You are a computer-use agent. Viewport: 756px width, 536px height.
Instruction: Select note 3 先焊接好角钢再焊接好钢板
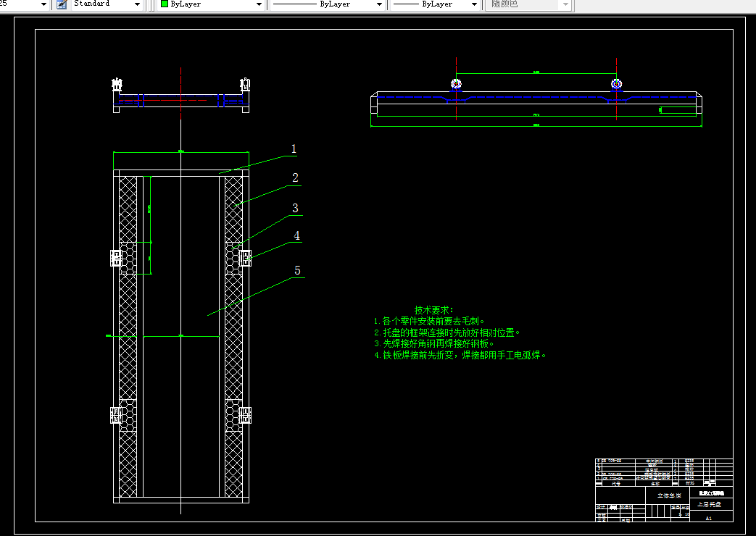coord(434,343)
